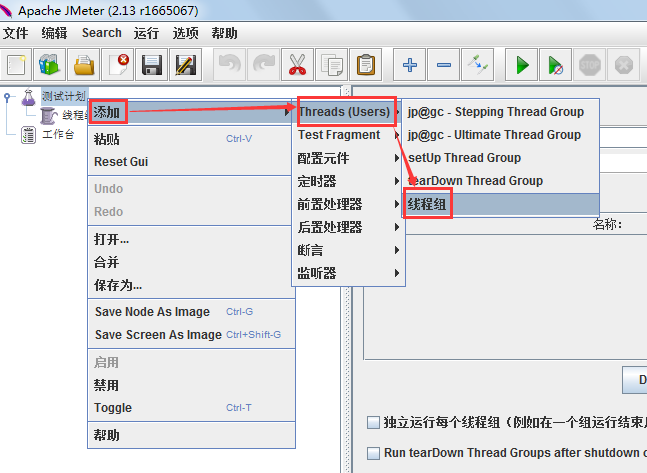The height and width of the screenshot is (473, 647).
Task: Click the Paste clipboard icon
Action: 366,65
